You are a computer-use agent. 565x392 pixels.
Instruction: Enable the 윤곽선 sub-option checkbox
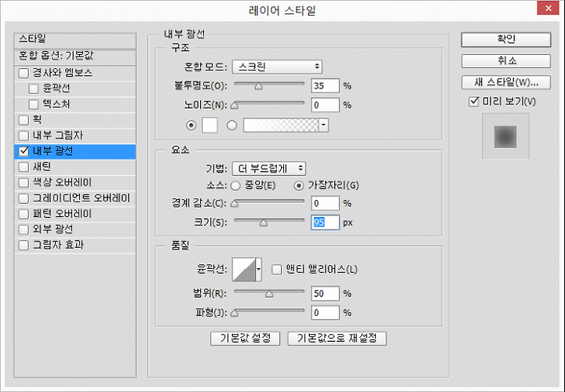click(x=34, y=89)
